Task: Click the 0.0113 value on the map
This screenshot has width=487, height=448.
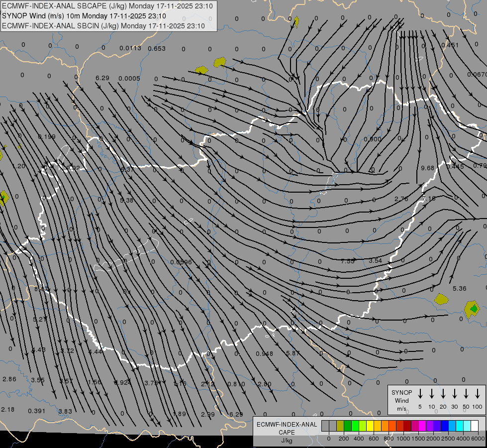Action: point(130,48)
